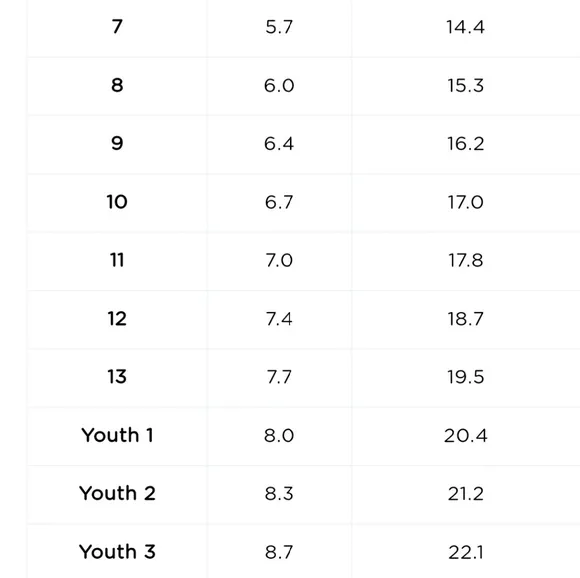Viewport: 580px width, 578px height.
Task: Click the 8.3 measurement cell
Action: pyautogui.click(x=279, y=494)
